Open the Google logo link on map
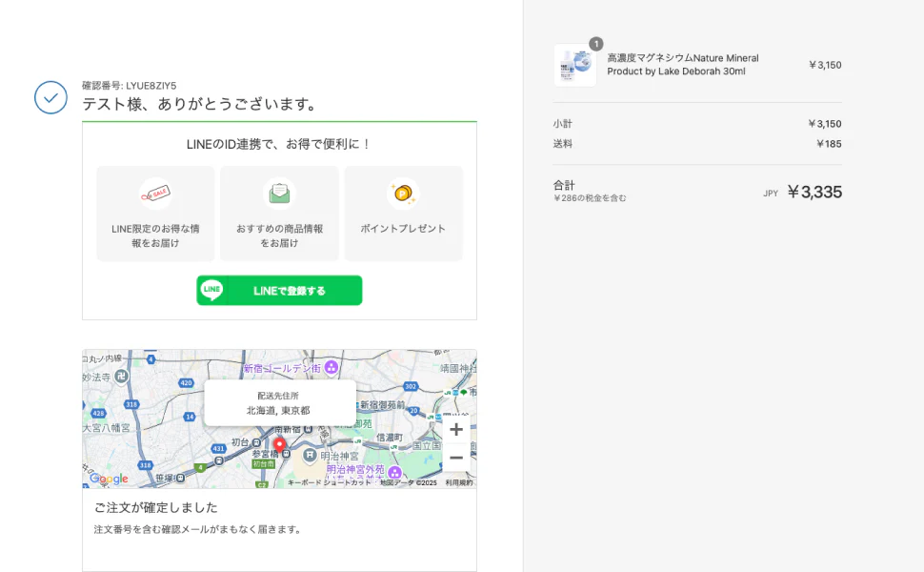Screen dimensions: 924x572 coord(108,479)
